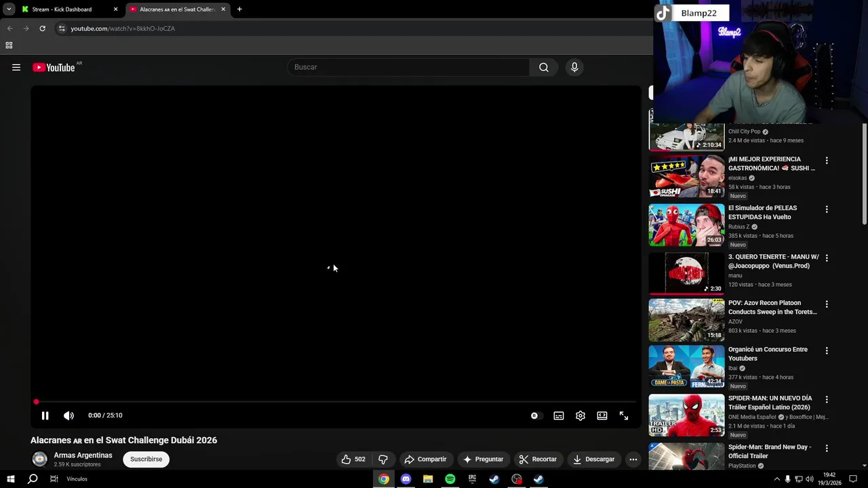
Task: Go forward in browser history
Action: click(26, 28)
